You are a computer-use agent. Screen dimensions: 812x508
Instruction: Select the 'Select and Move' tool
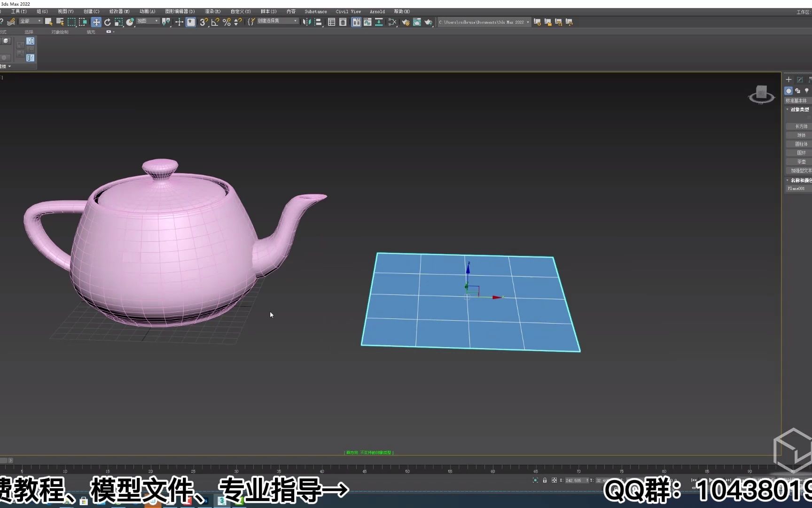point(96,22)
